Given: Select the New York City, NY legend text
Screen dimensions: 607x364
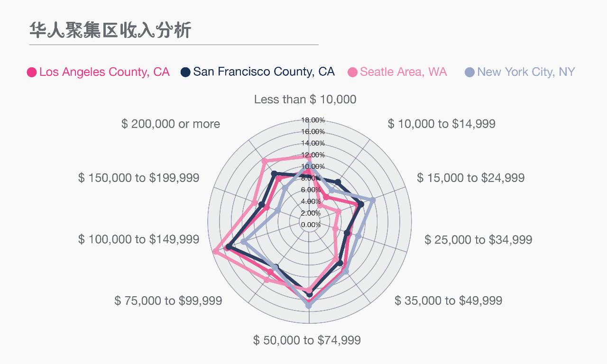Looking at the screenshot, I should click(526, 72).
